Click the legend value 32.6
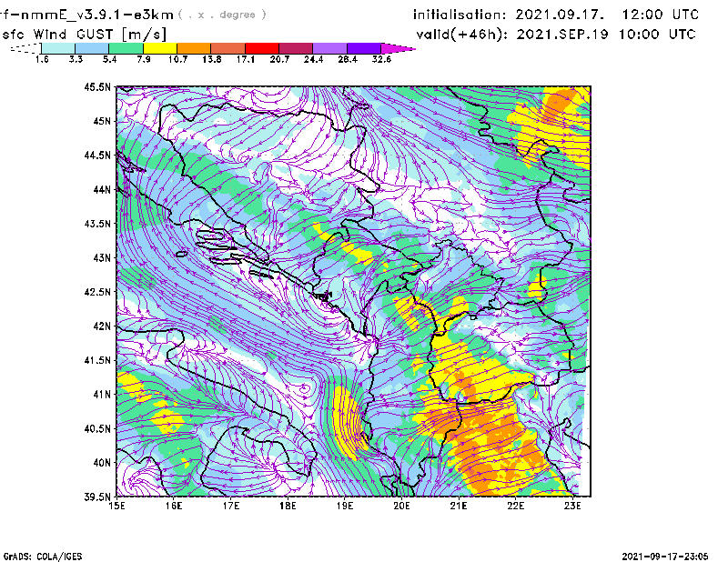This screenshot has height=562, width=728. [x=381, y=59]
